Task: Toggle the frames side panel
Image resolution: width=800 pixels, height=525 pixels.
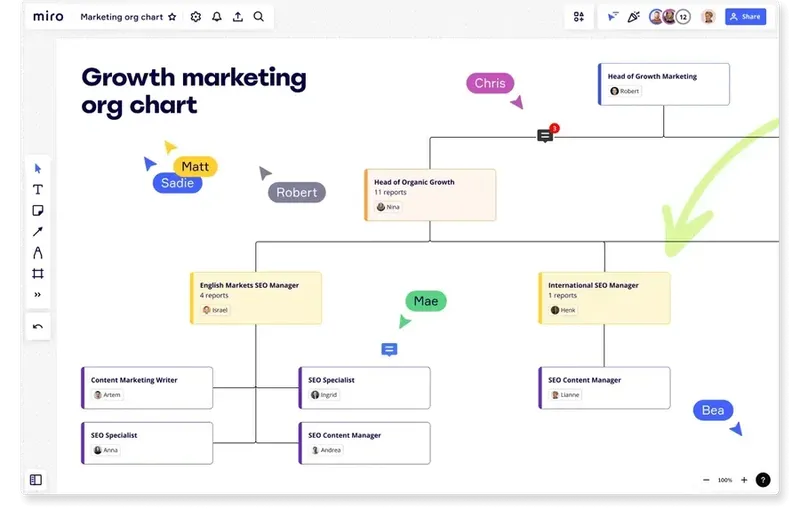Action: [36, 480]
